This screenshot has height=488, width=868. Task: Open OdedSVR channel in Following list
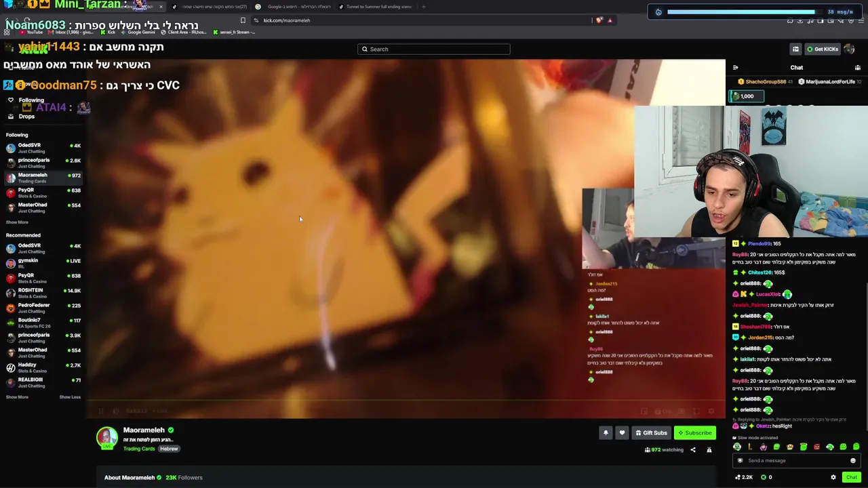[43, 148]
